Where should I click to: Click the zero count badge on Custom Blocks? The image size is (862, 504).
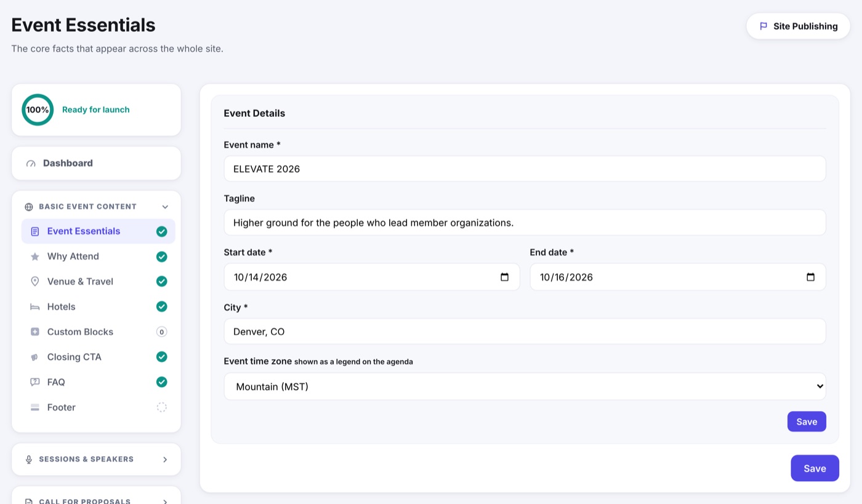(162, 332)
